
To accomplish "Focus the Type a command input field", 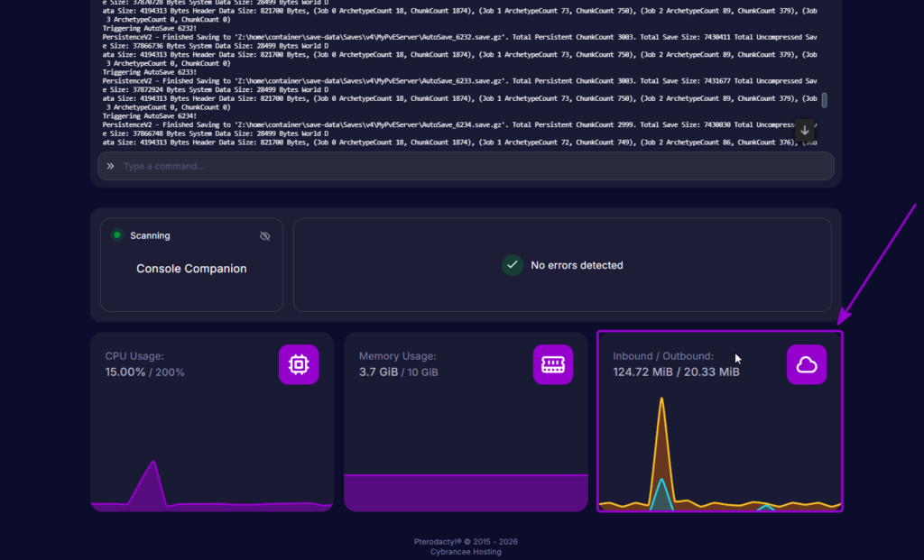I will [466, 166].
